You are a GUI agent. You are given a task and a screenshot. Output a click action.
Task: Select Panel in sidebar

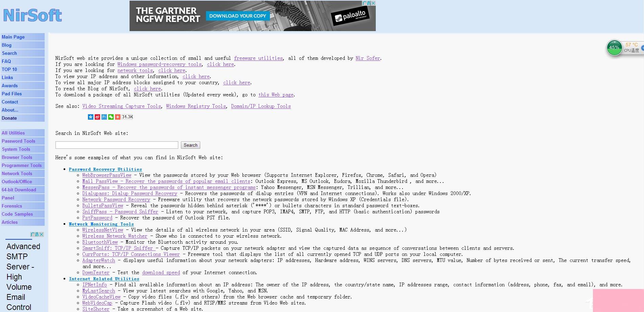(x=23, y=198)
